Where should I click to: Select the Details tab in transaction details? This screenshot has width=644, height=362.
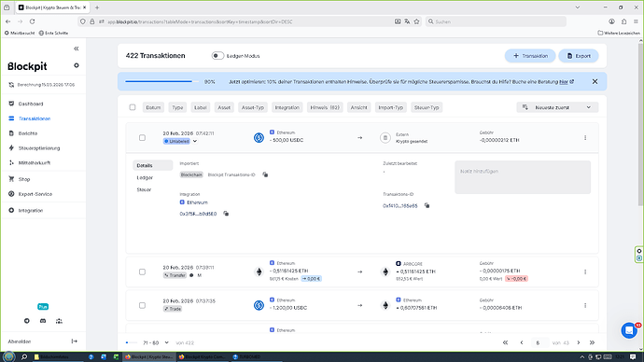152,165
